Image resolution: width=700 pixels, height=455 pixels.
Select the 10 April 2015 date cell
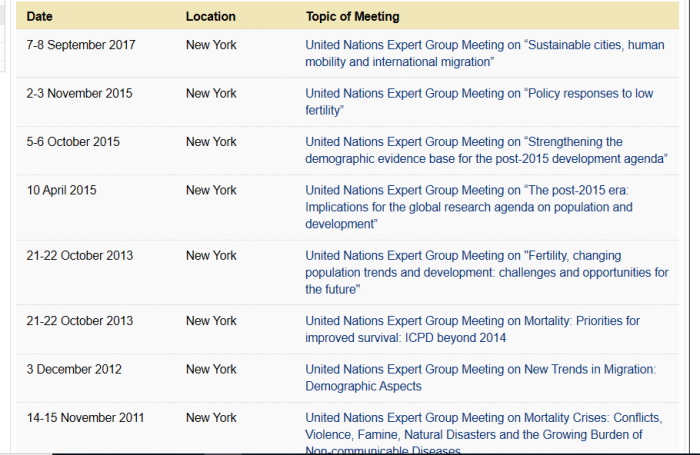[x=62, y=190]
